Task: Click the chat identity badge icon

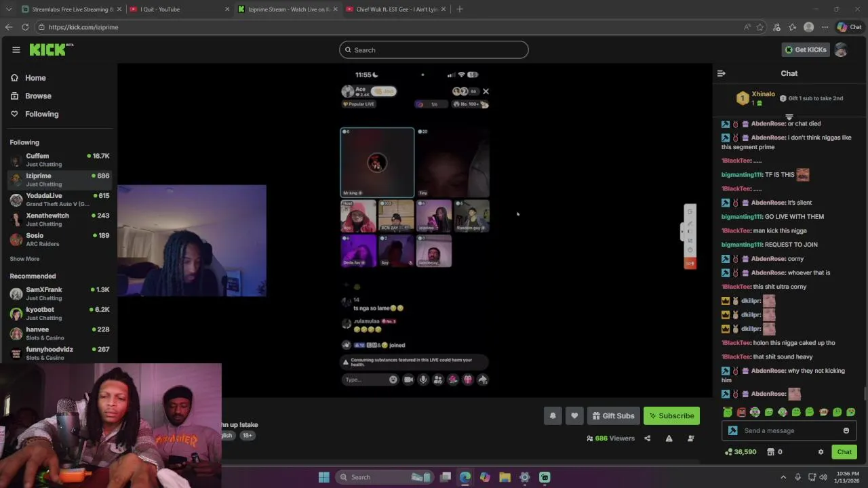Action: pos(732,430)
